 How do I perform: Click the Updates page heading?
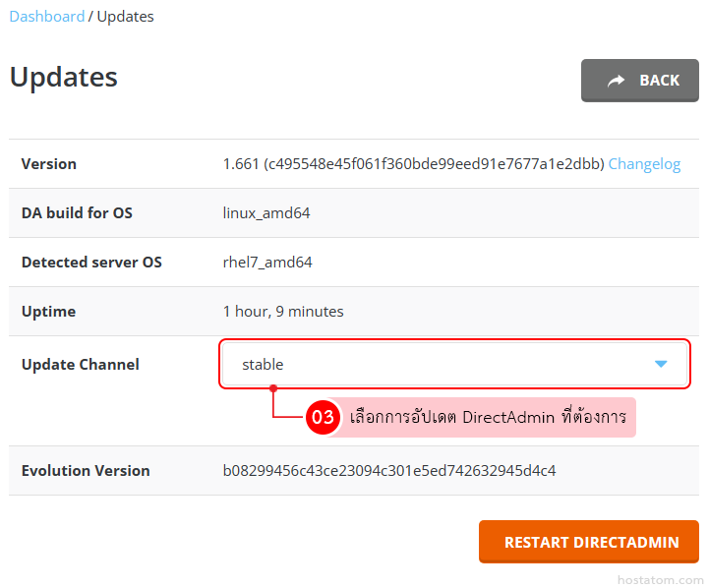pyautogui.click(x=64, y=77)
